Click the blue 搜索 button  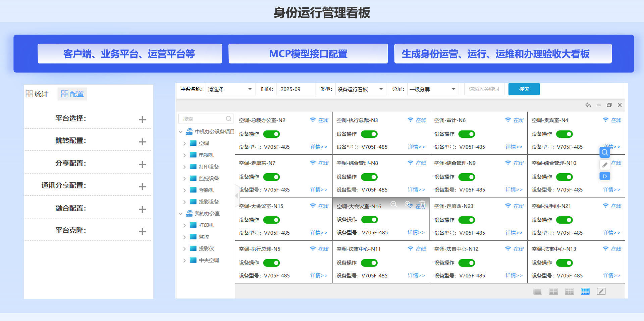point(524,89)
